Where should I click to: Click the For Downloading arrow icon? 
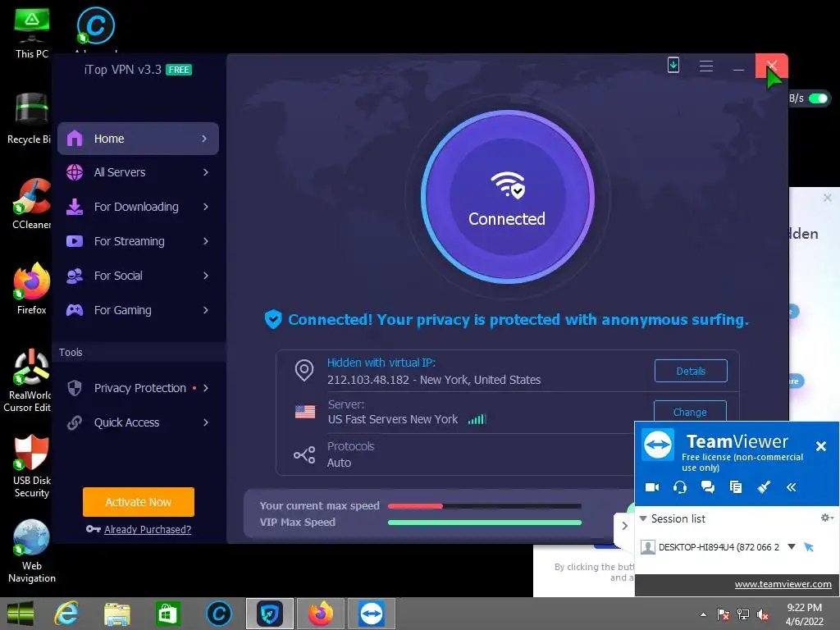(75, 207)
